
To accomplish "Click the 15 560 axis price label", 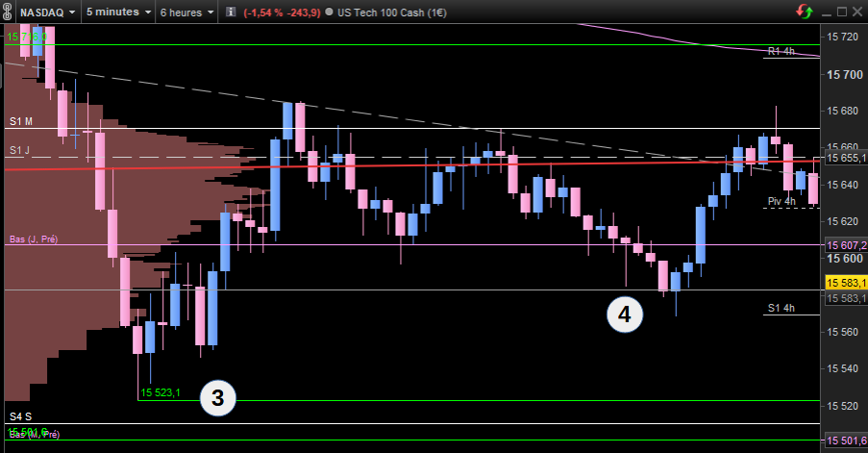I will click(843, 332).
